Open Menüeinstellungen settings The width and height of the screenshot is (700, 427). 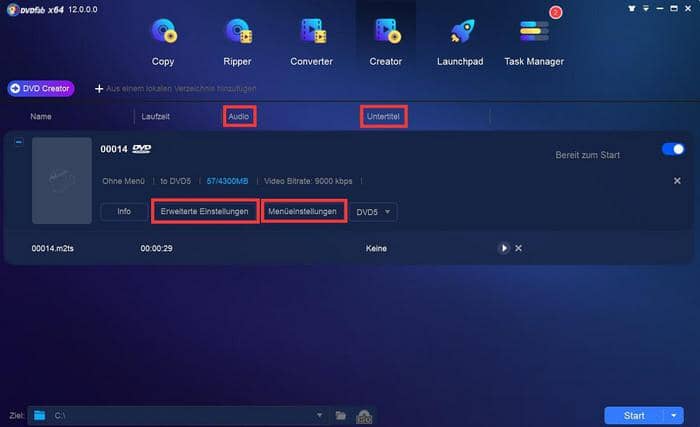[x=305, y=212]
